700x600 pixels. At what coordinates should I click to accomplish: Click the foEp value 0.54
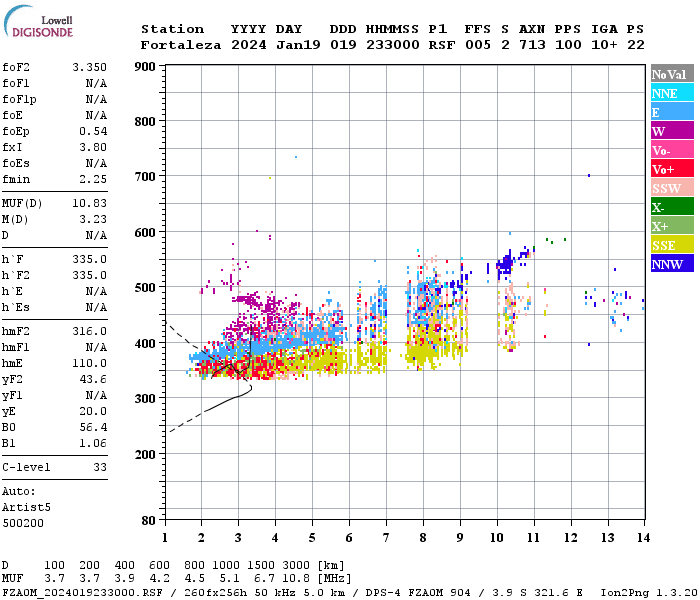pyautogui.click(x=93, y=131)
